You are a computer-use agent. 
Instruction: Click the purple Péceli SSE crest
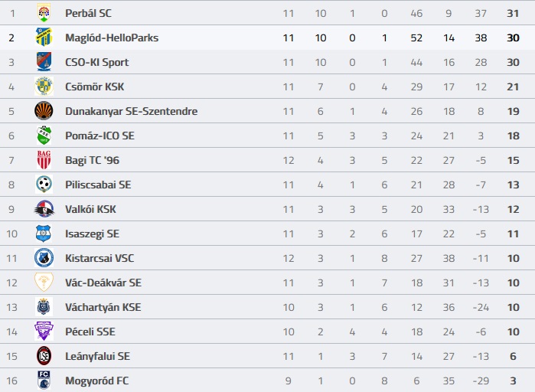[44, 332]
